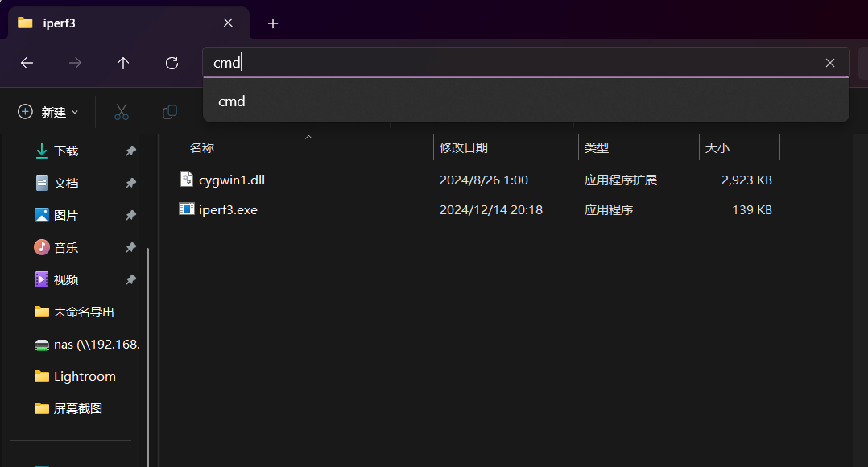
Task: Click the sidebar vertical scrollbar
Action: click(148, 338)
